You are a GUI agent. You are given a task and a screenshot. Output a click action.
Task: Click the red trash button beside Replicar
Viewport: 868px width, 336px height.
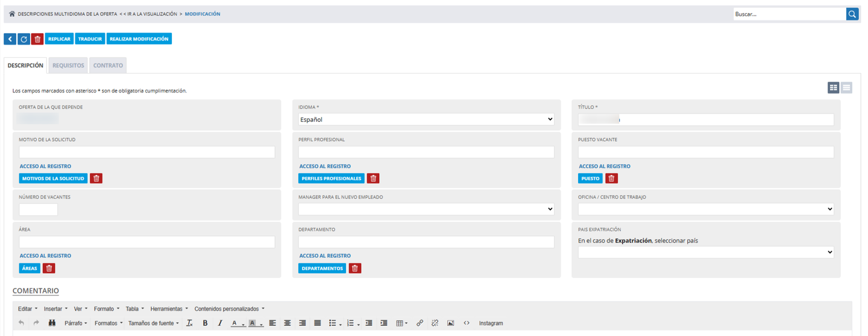pos(37,39)
